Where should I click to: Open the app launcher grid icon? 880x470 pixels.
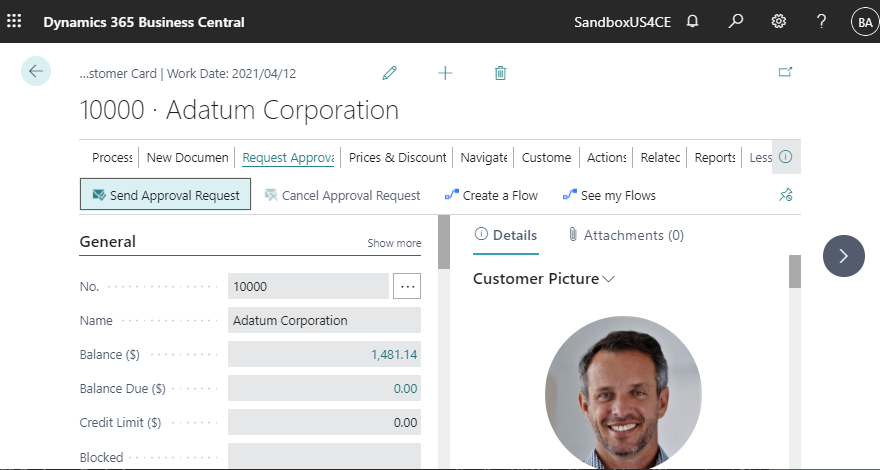(14, 21)
